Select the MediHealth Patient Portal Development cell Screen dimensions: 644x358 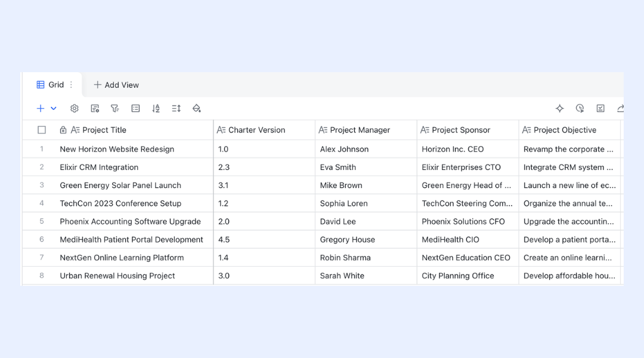[x=131, y=240]
